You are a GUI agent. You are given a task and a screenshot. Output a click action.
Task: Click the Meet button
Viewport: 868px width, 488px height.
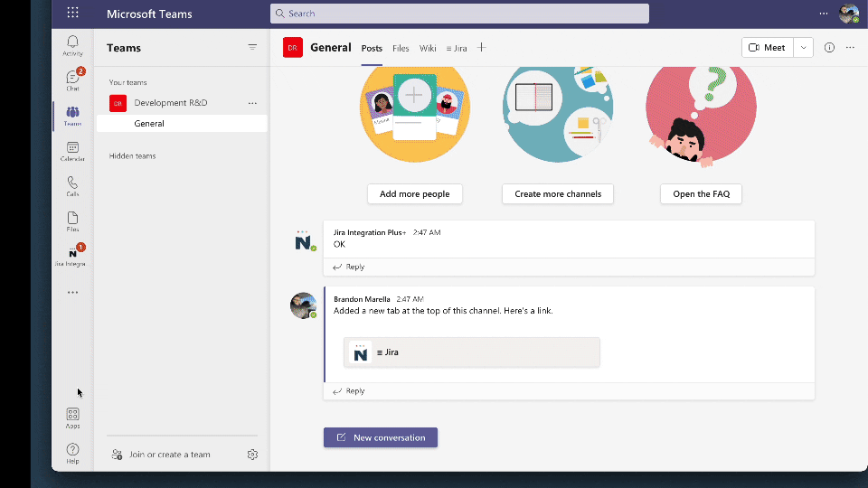click(768, 48)
